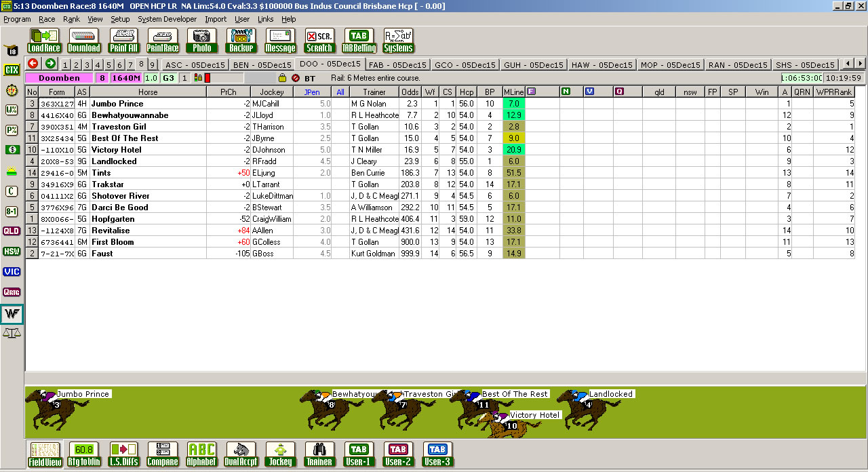Open the Systems formula icon
Screen dimensions: 868x472
point(398,41)
